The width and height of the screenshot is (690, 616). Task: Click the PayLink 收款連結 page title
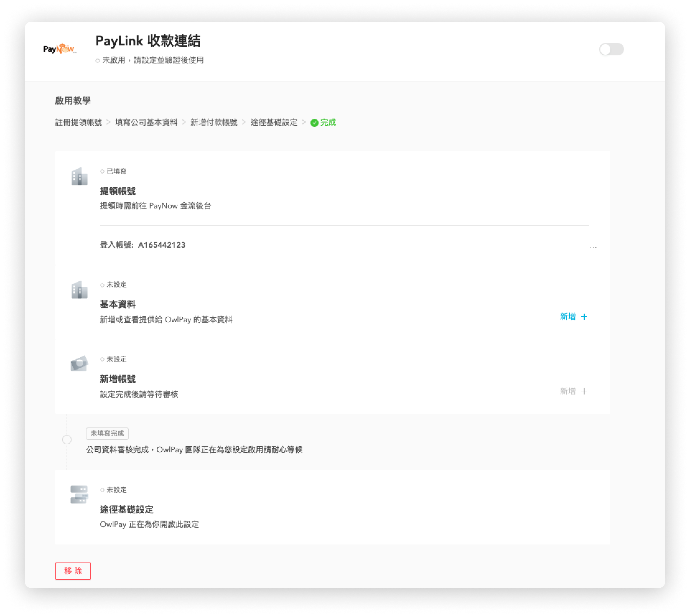[x=148, y=41]
